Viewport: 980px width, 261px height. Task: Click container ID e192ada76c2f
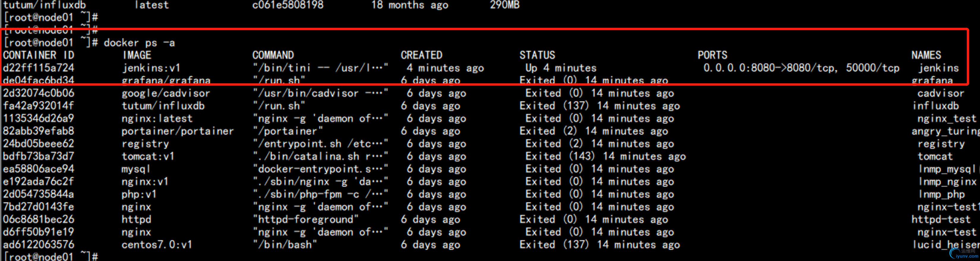click(x=38, y=181)
